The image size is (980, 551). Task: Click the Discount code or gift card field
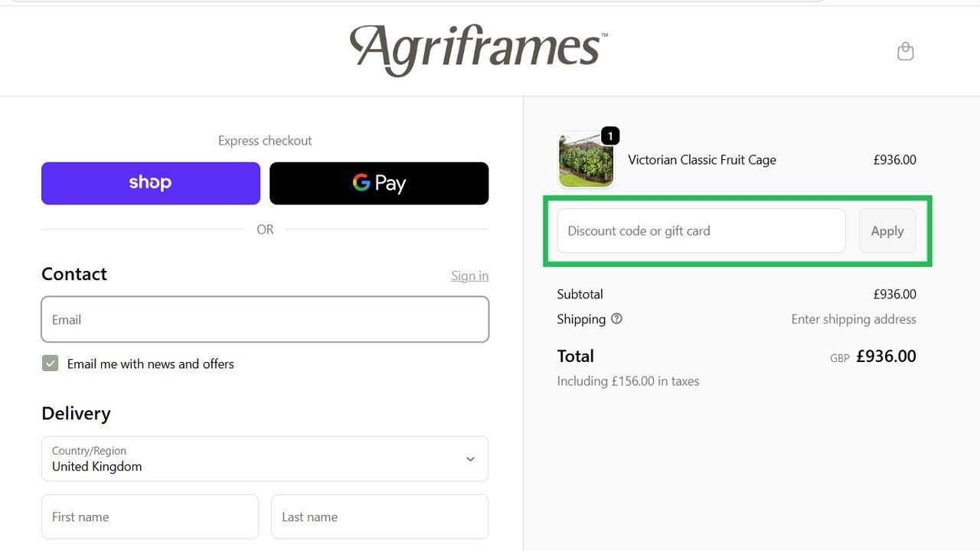(701, 230)
